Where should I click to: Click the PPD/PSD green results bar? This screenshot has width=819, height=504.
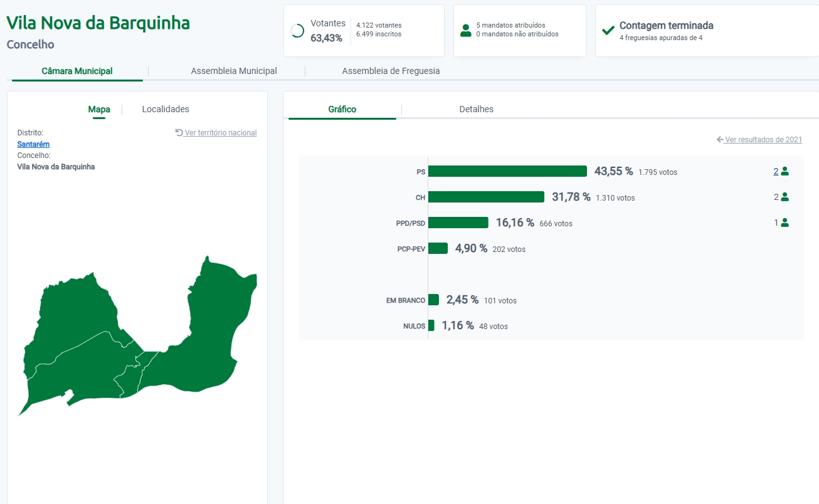458,223
